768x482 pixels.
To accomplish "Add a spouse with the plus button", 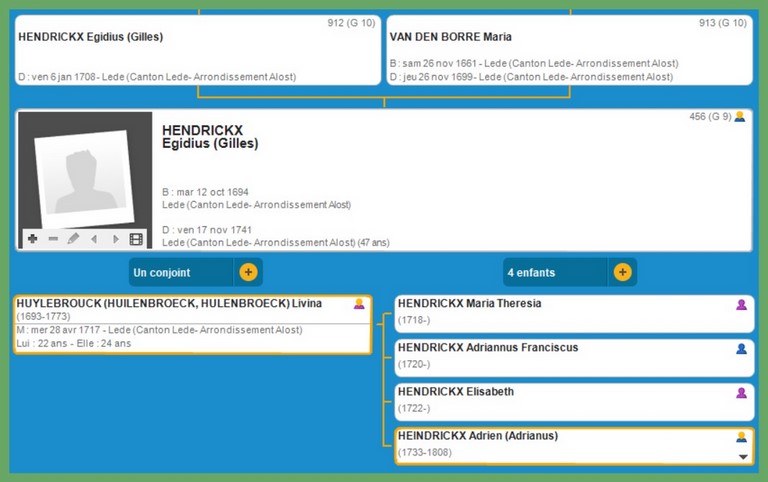I will pos(248,272).
